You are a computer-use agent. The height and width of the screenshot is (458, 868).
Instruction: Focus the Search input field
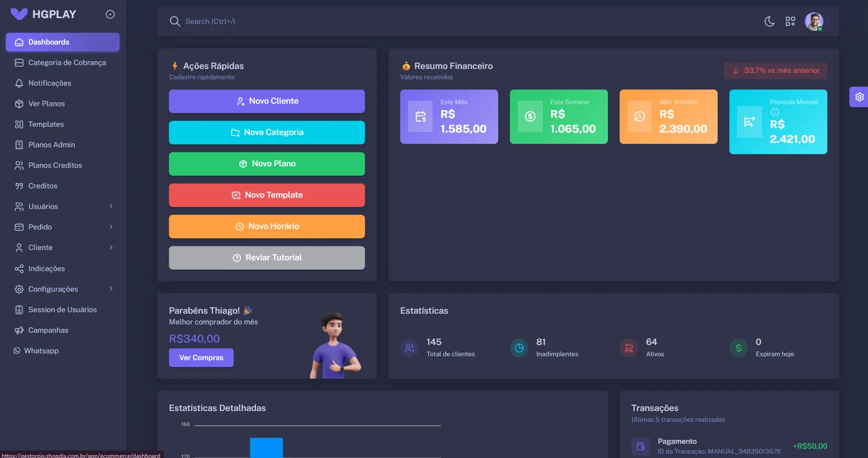343,22
